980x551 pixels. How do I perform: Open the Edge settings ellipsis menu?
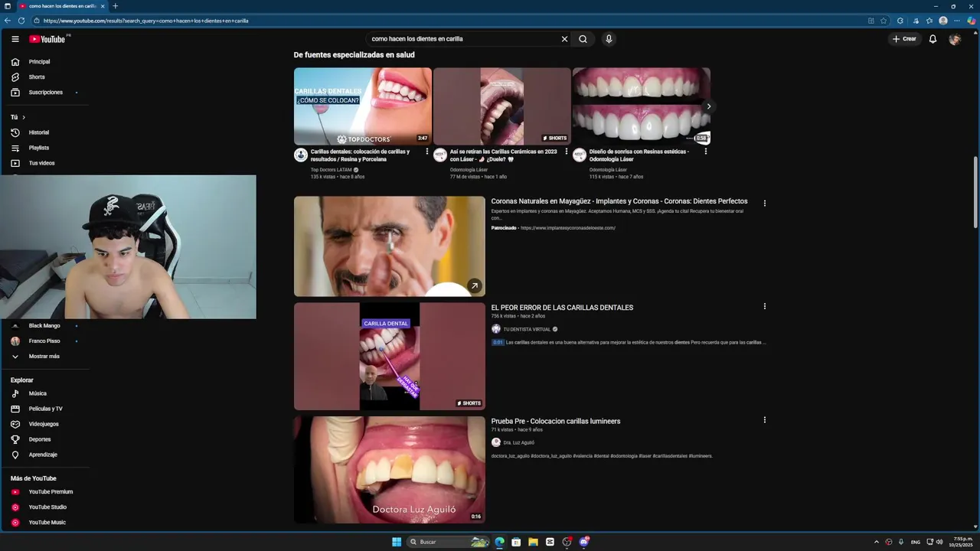pos(956,21)
